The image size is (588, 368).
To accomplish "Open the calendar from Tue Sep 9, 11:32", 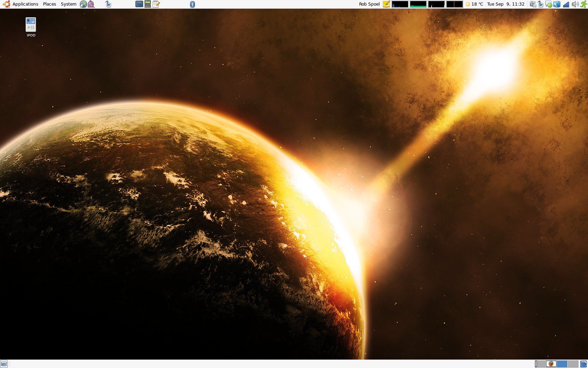I will [x=506, y=4].
